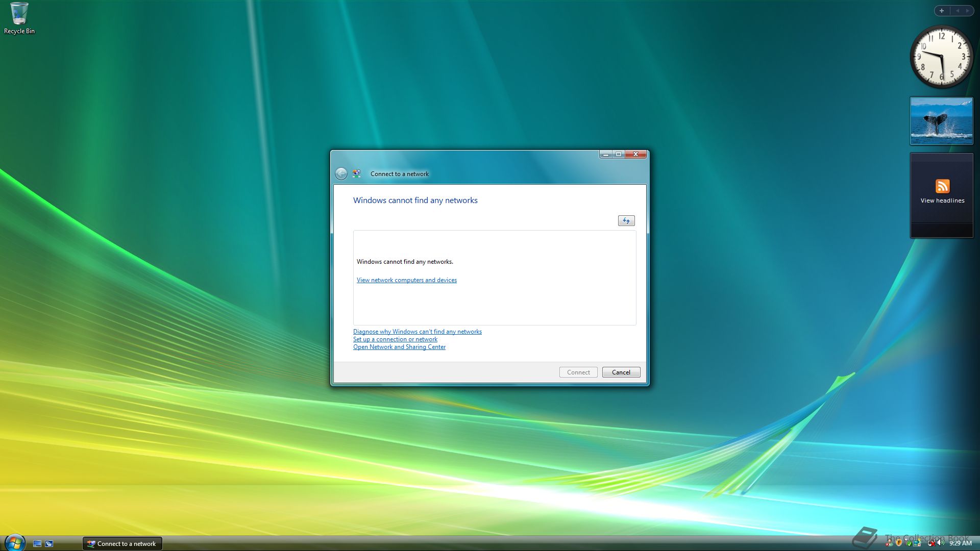980x551 pixels.
Task: Click the 'Connect to a network' dialog title text
Action: (400, 174)
